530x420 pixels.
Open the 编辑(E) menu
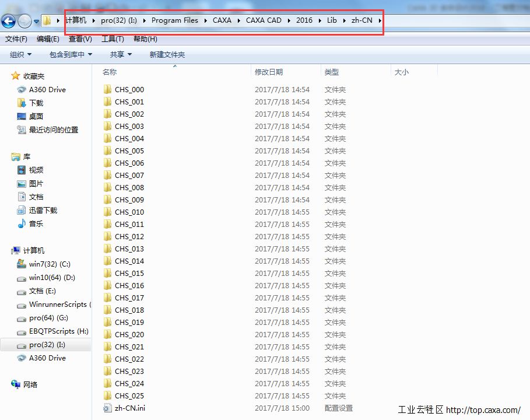click(x=48, y=39)
